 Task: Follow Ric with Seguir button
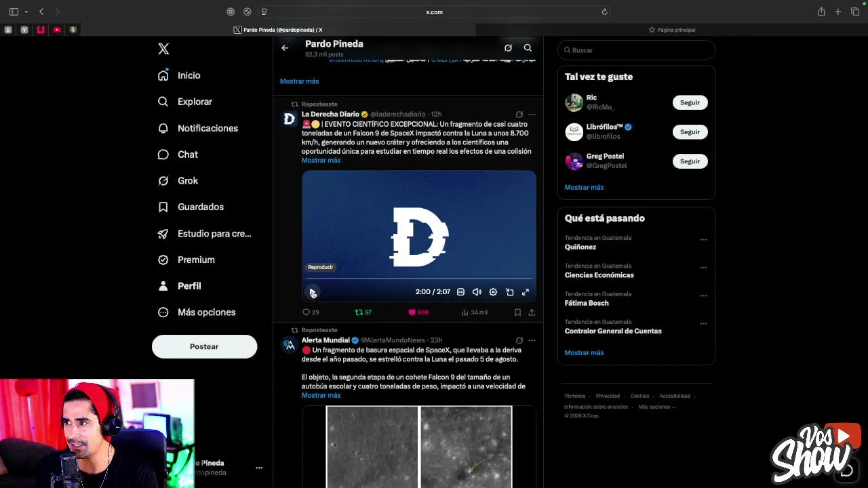coord(690,102)
